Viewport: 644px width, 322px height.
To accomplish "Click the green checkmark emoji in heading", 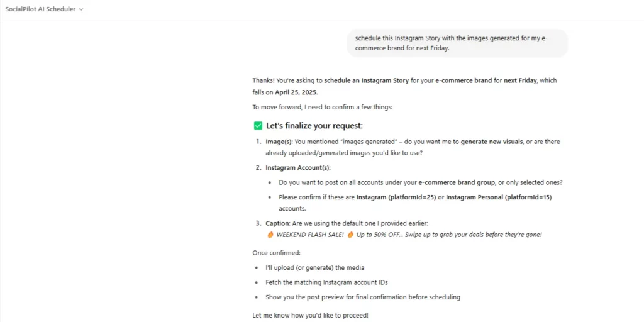I will (258, 126).
